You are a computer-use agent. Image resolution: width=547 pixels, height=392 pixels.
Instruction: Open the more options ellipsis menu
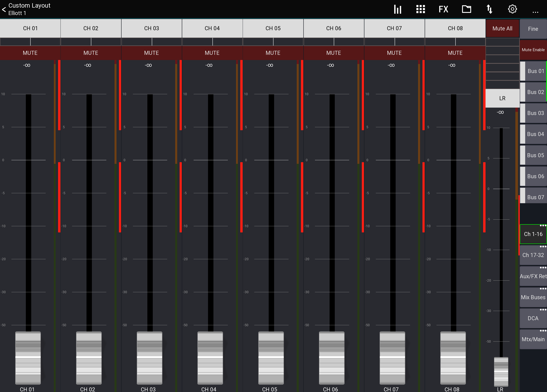(536, 12)
